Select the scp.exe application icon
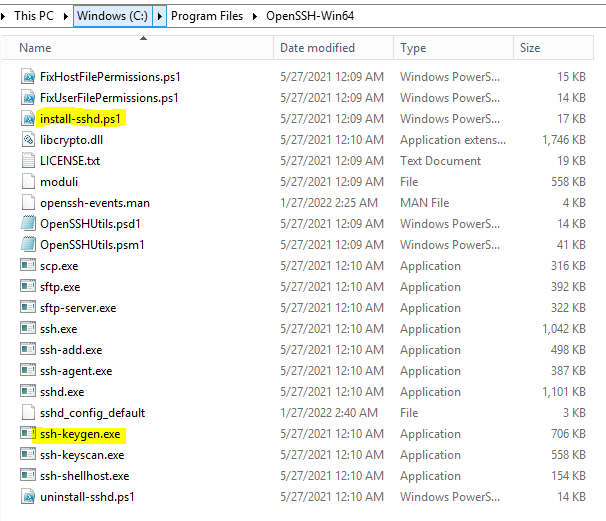The height and width of the screenshot is (521, 606). point(28,265)
